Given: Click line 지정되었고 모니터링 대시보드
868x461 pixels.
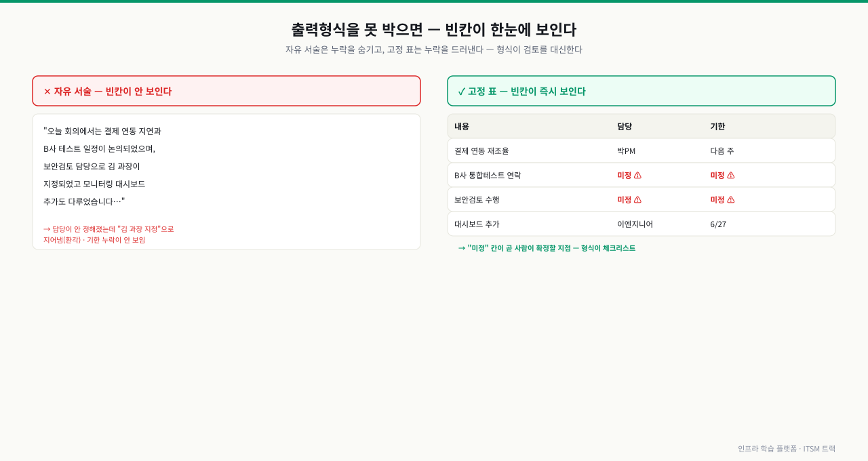Looking at the screenshot, I should (94, 184).
